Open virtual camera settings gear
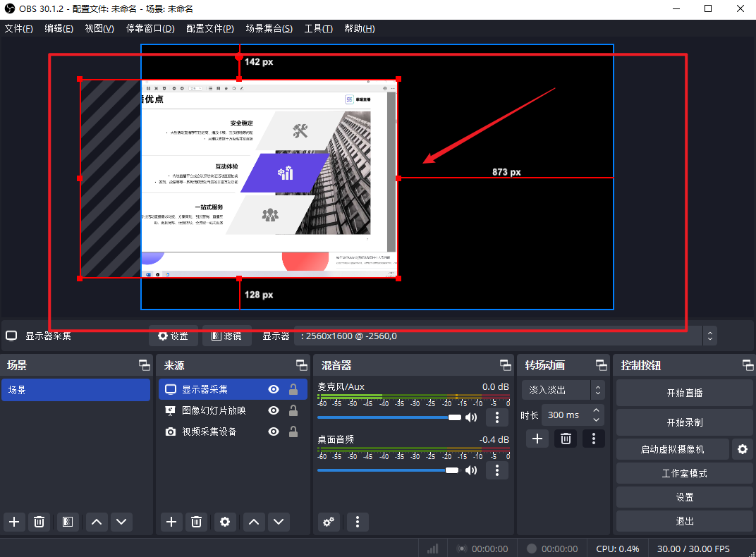The width and height of the screenshot is (756, 557). tap(741, 449)
